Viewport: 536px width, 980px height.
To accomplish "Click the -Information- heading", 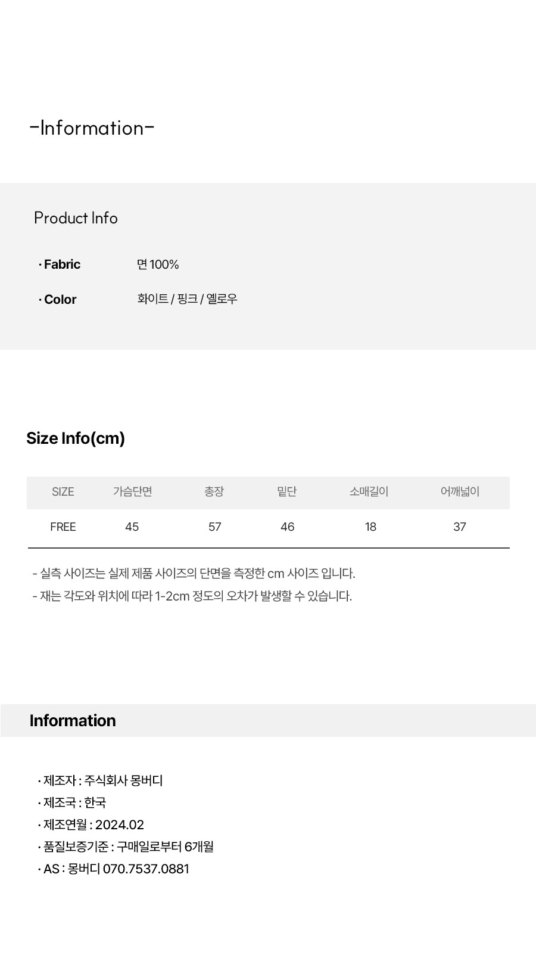I will coord(92,127).
